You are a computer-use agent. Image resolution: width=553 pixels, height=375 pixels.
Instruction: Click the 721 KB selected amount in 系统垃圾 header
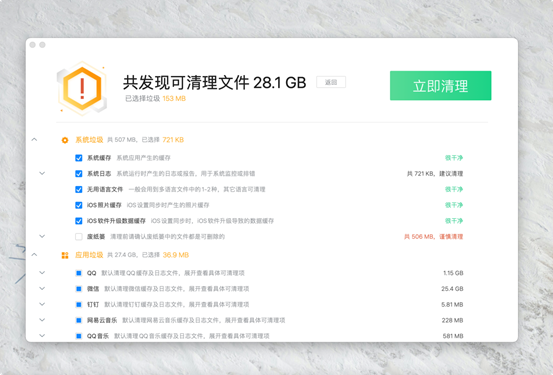point(173,140)
